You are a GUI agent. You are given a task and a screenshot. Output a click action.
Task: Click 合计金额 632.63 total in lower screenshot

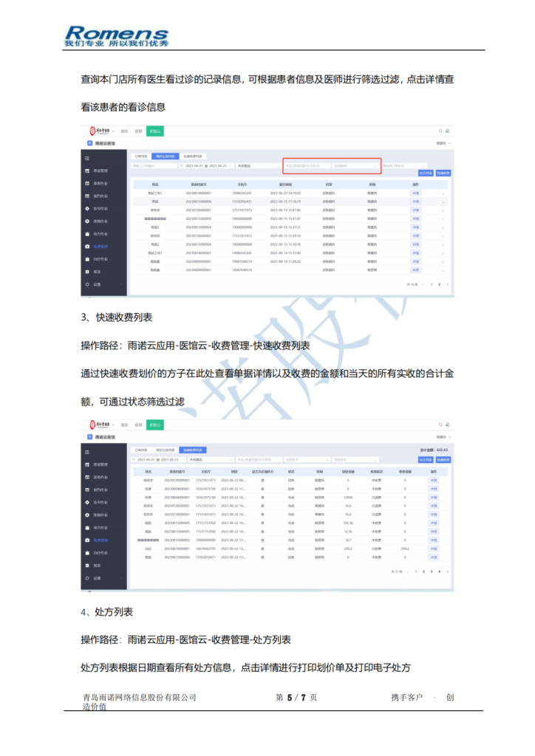(x=435, y=450)
